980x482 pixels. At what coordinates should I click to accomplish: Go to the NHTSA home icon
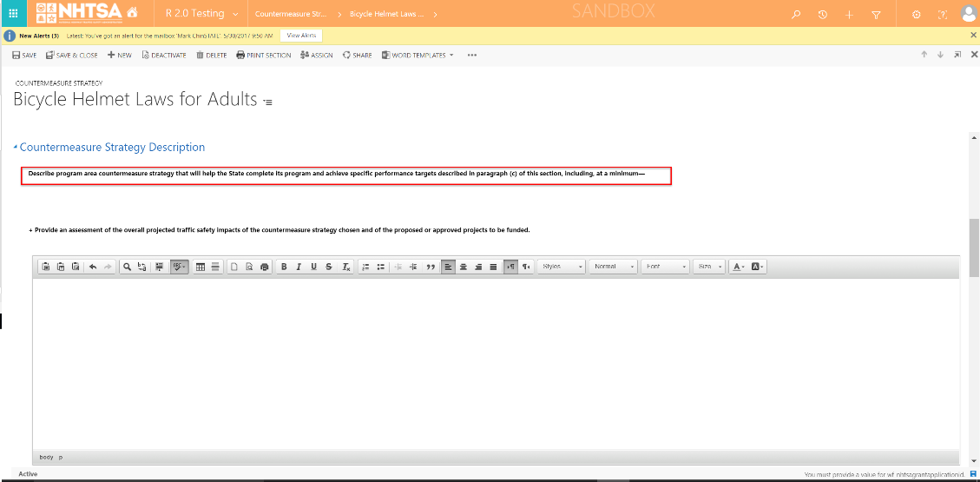[132, 13]
